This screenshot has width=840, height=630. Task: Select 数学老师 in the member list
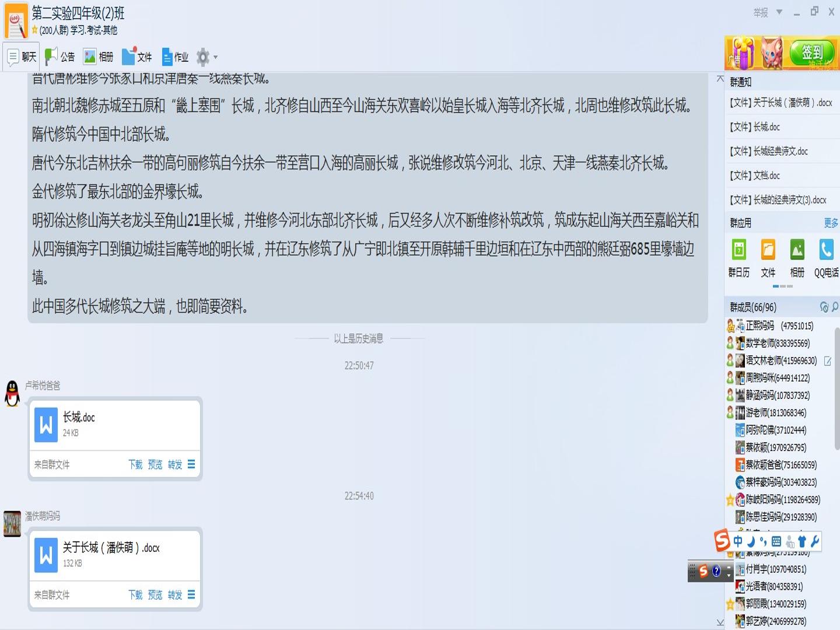pos(778,343)
